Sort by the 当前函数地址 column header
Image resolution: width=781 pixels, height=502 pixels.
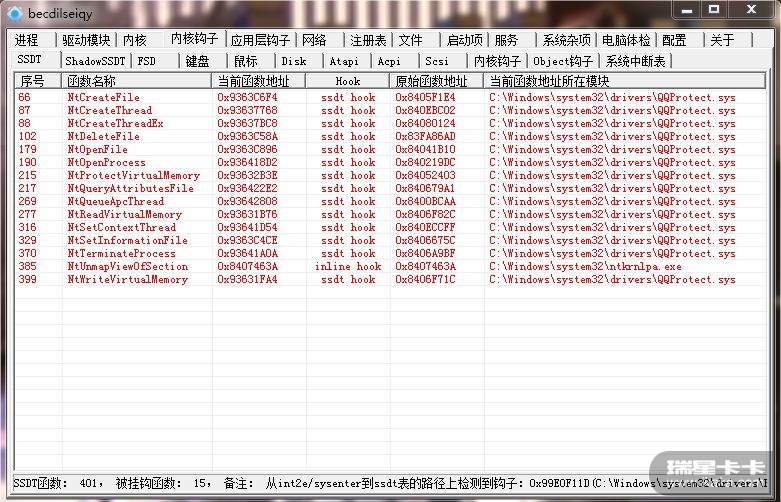[259, 81]
